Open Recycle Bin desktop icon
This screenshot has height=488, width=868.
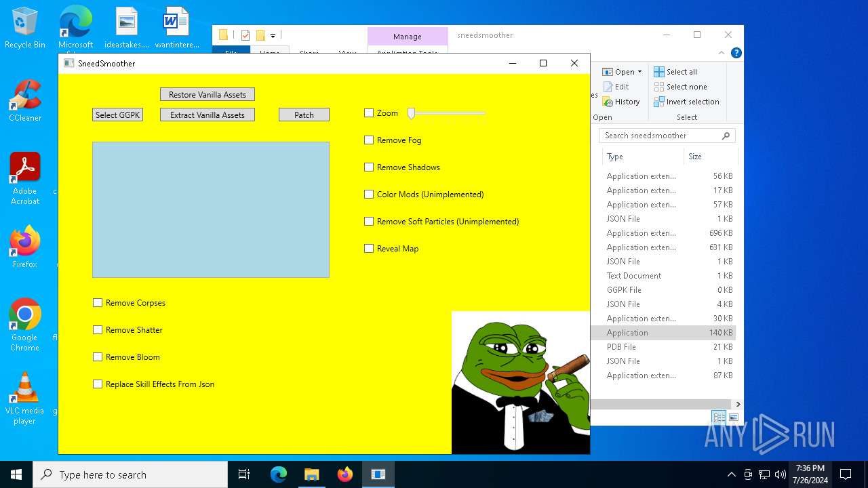pyautogui.click(x=25, y=28)
